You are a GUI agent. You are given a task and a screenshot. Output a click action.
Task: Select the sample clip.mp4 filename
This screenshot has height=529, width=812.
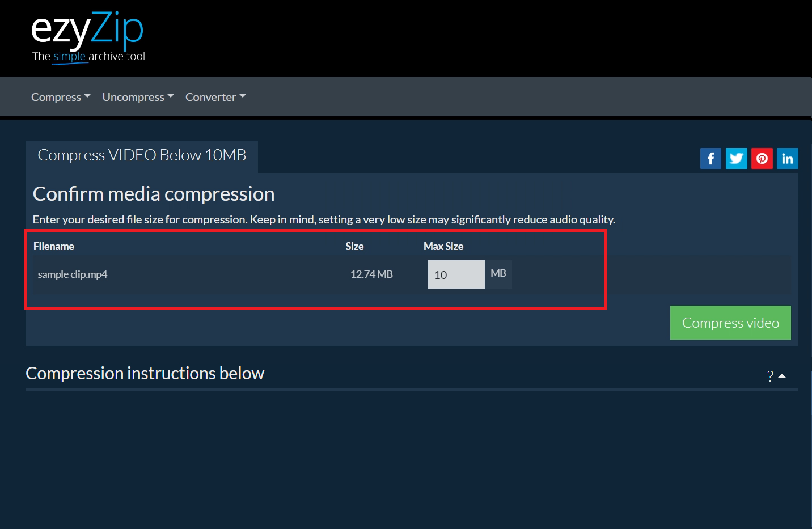(73, 274)
